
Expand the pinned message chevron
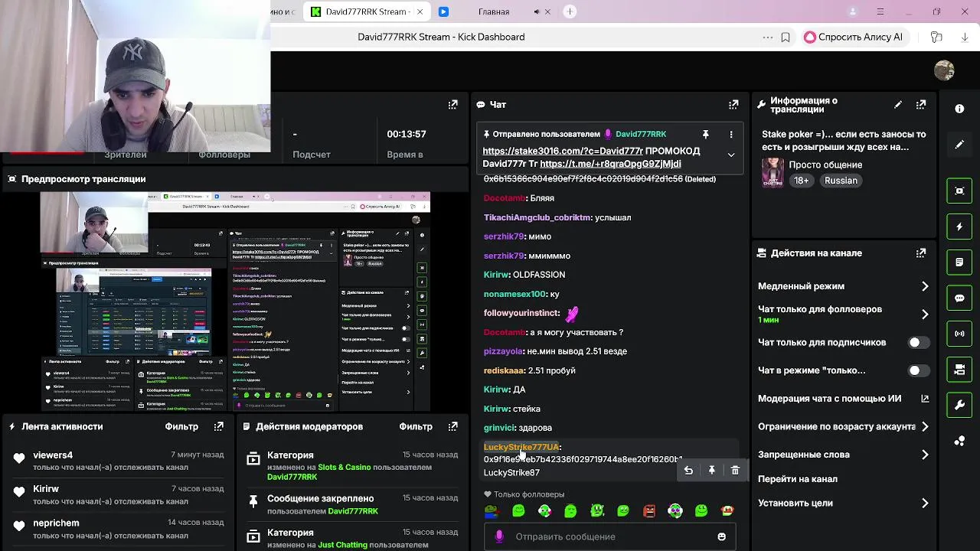click(x=731, y=155)
